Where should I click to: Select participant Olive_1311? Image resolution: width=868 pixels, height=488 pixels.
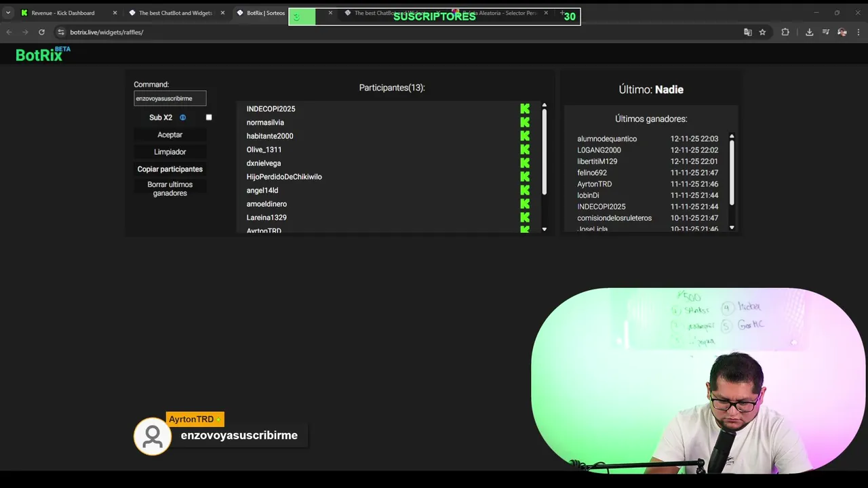[x=264, y=150]
